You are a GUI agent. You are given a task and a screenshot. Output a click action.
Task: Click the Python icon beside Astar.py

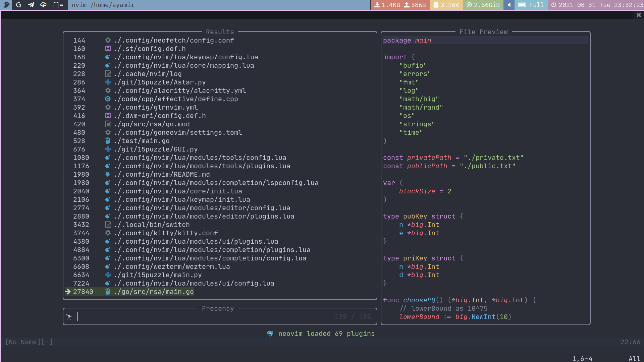pos(108,82)
